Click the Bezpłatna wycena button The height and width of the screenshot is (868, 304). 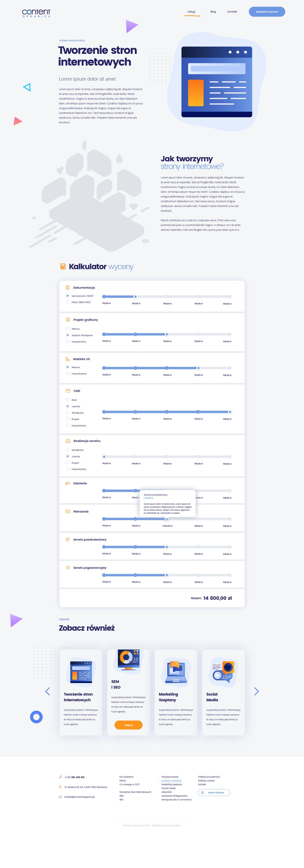tap(267, 12)
